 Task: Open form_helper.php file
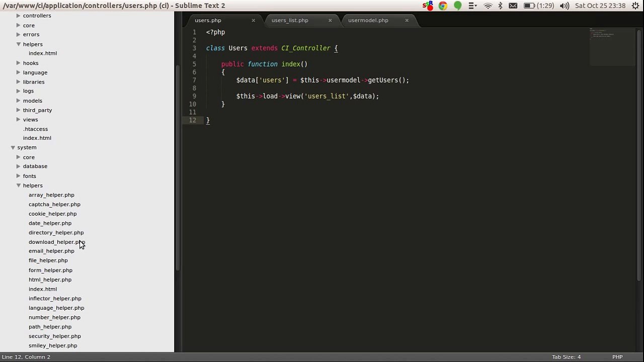click(x=50, y=270)
